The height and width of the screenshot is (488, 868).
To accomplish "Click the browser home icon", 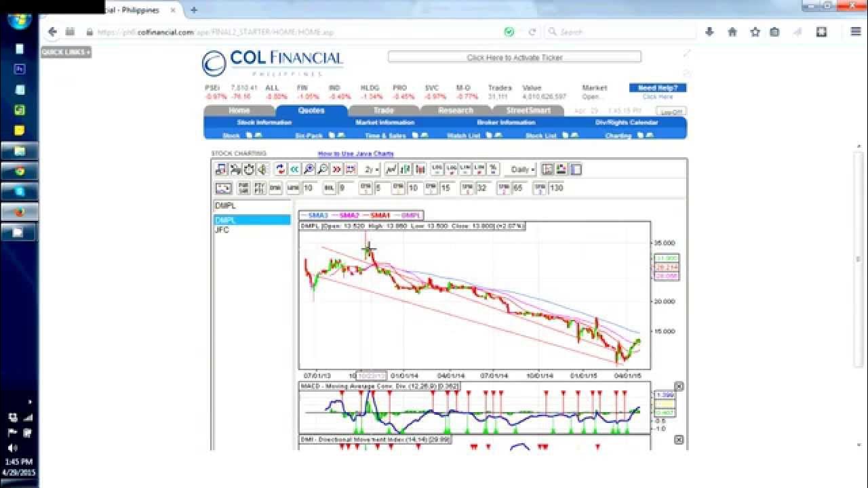I will tap(732, 32).
